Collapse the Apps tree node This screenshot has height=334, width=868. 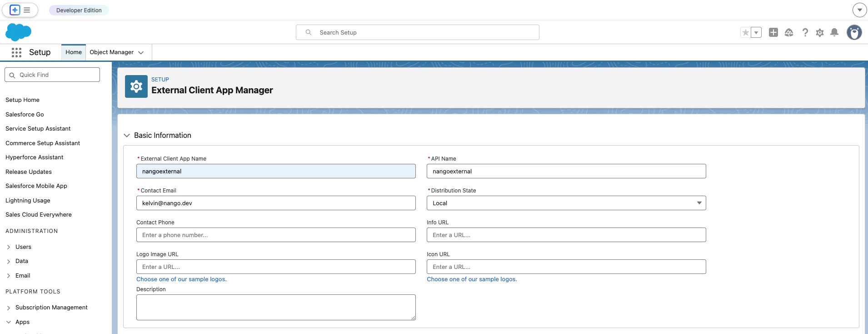pyautogui.click(x=9, y=322)
